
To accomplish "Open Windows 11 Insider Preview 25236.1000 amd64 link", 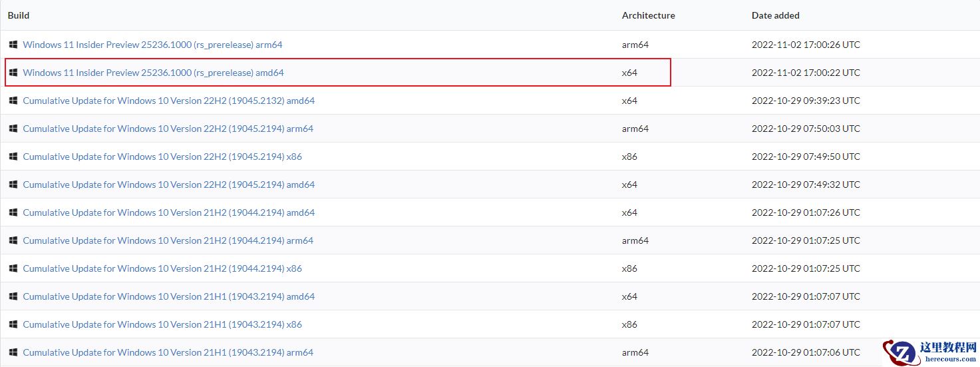I will coord(153,73).
